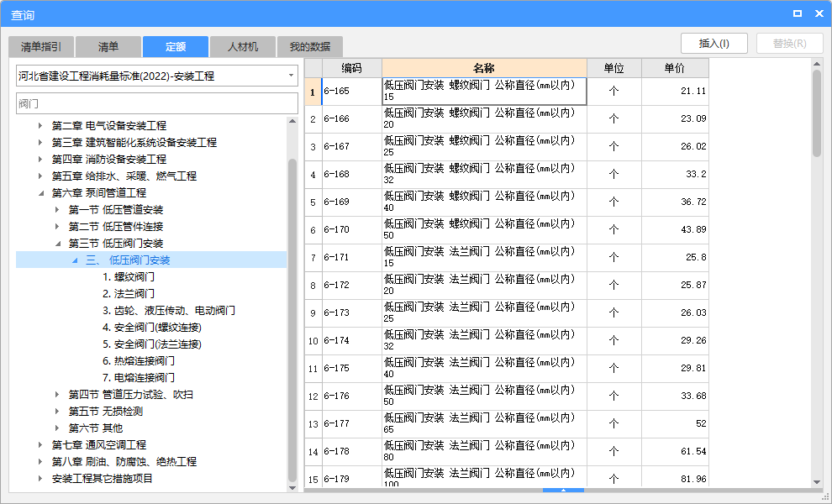
Task: Select tree item 2. 法兰阀门
Action: [129, 294]
